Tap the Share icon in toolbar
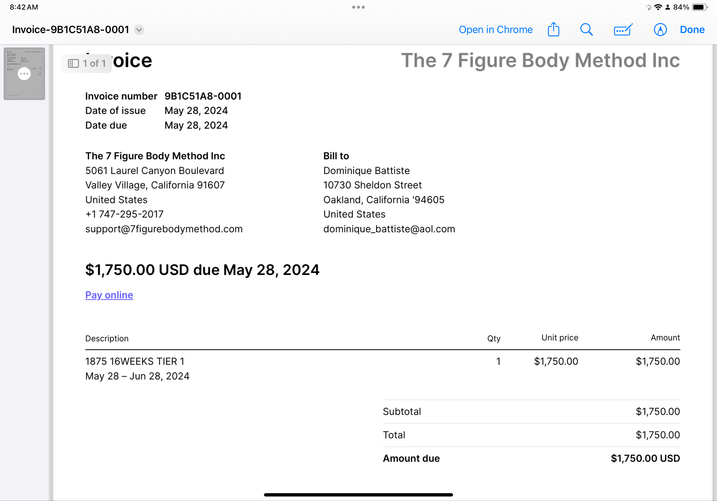This screenshot has width=717, height=501. coord(553,30)
